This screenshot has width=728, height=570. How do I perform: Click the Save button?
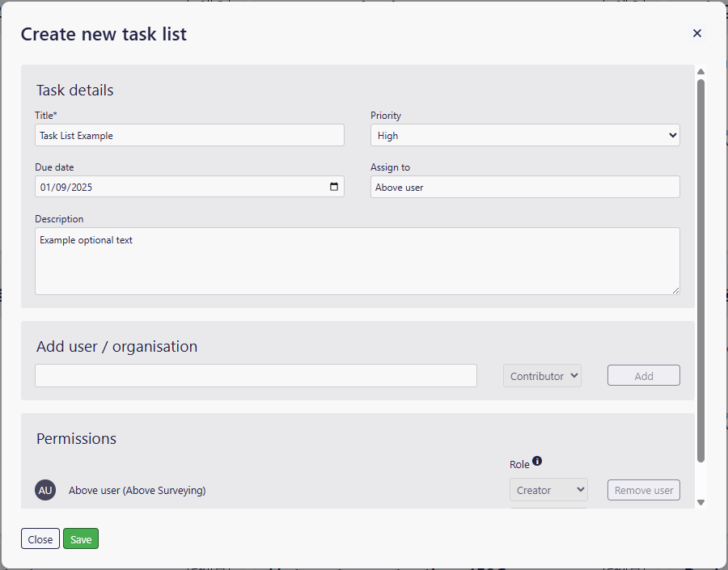tap(81, 539)
